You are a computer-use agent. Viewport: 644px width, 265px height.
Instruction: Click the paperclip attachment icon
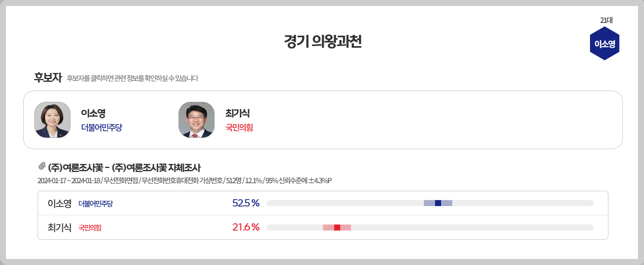(42, 166)
